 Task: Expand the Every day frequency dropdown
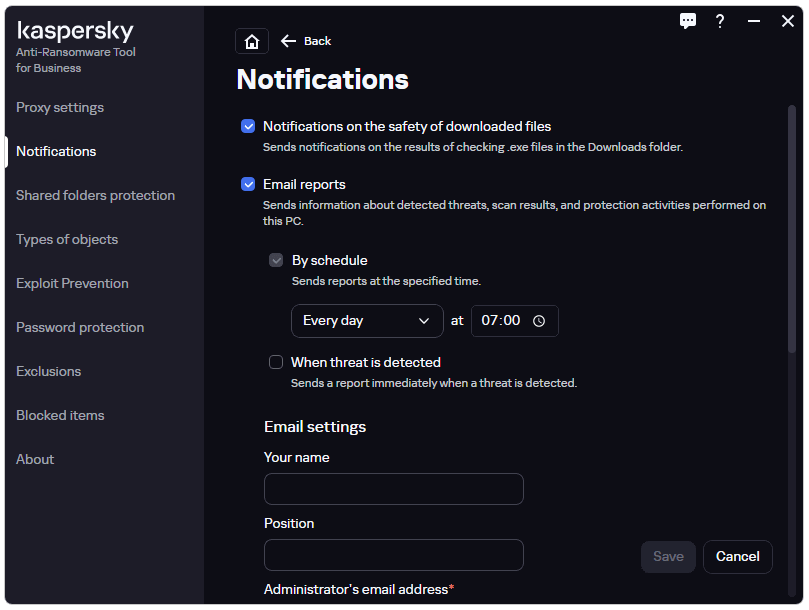tap(367, 321)
